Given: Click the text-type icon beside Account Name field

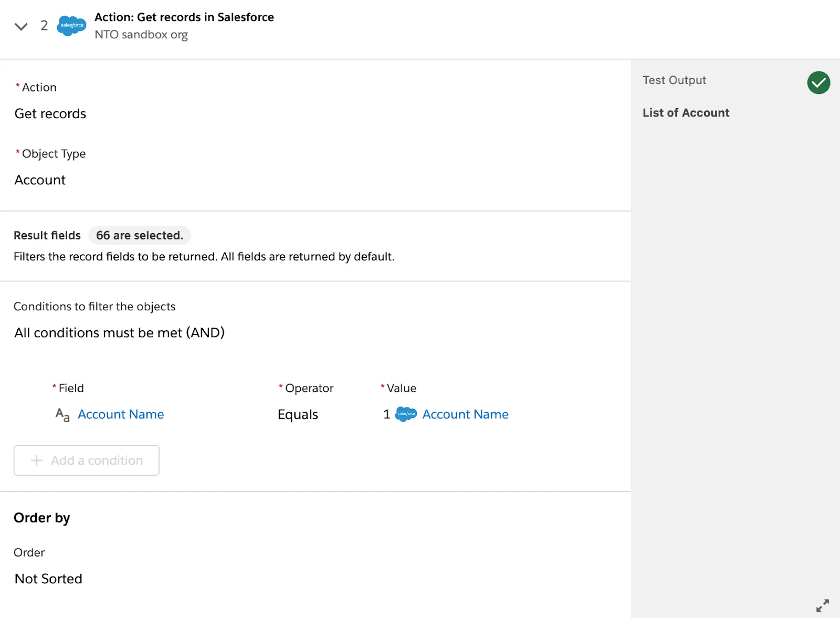Looking at the screenshot, I should point(62,415).
